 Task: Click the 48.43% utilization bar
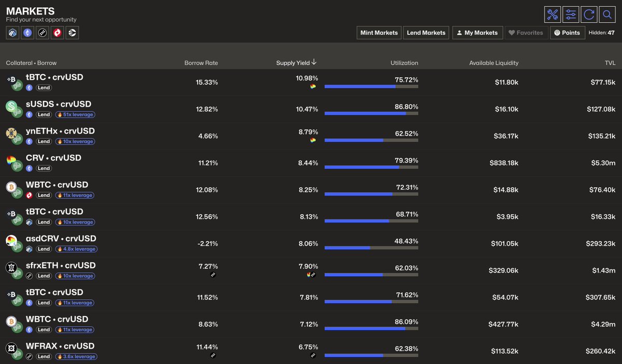[371, 248]
